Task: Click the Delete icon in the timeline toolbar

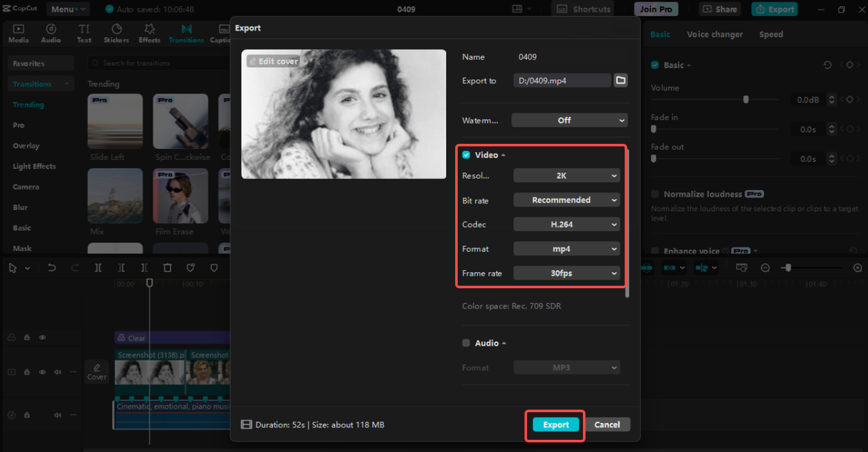Action: pos(167,268)
